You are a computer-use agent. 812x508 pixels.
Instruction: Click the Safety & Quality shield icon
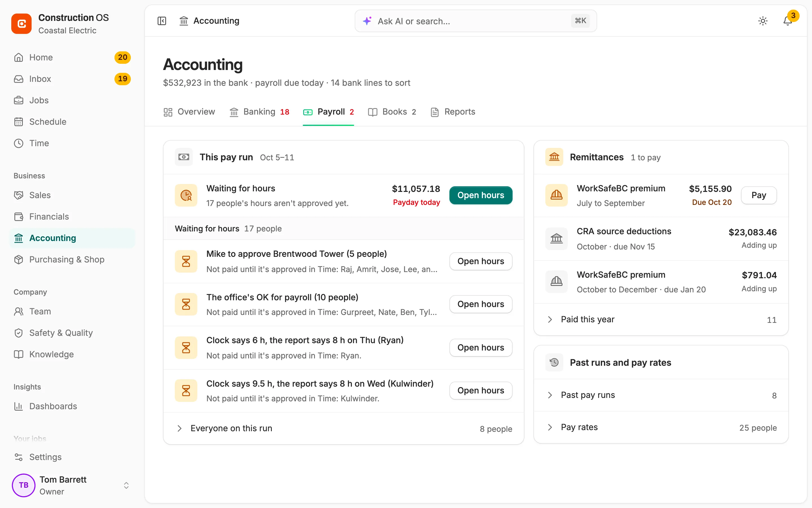point(19,333)
